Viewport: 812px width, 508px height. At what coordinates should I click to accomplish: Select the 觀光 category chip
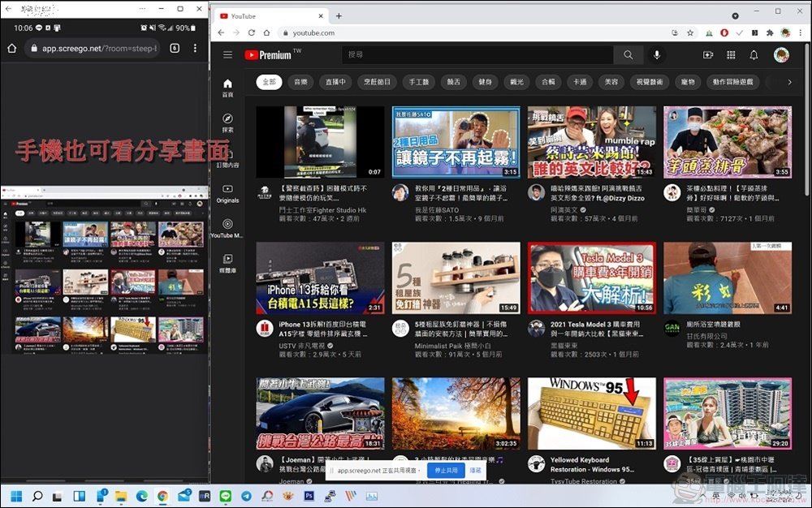click(516, 82)
